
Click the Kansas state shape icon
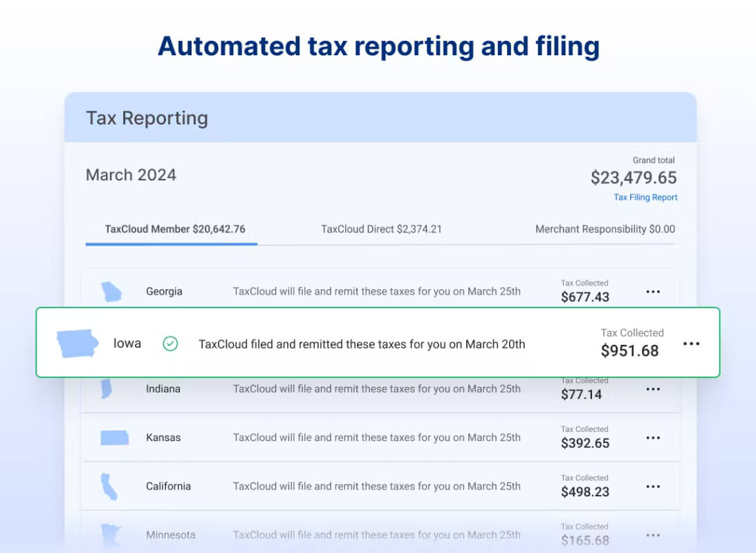pos(114,438)
